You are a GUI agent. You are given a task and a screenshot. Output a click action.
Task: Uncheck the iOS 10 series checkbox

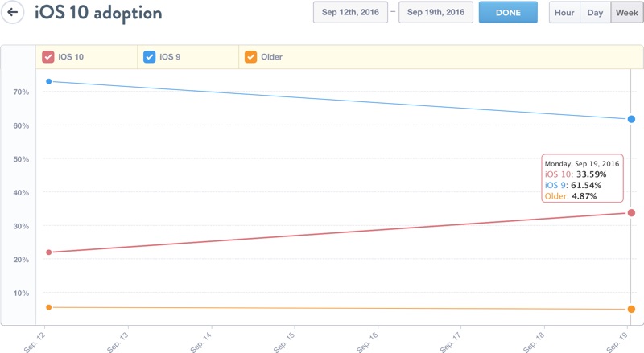coord(48,57)
